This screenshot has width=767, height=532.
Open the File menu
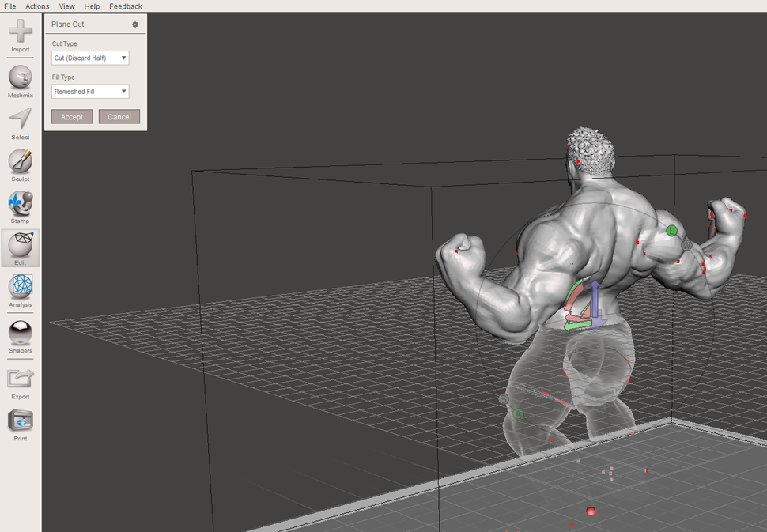point(9,6)
